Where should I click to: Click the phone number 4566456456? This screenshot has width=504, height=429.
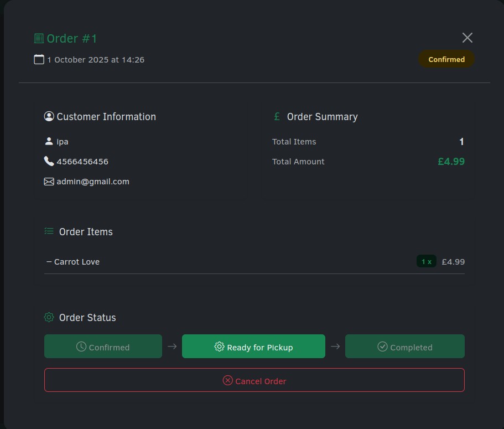tap(82, 162)
